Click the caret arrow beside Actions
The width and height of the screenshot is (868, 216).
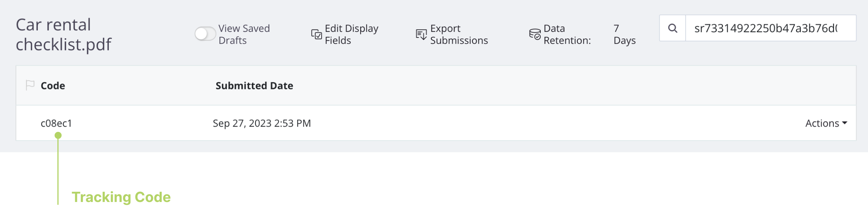pos(845,123)
